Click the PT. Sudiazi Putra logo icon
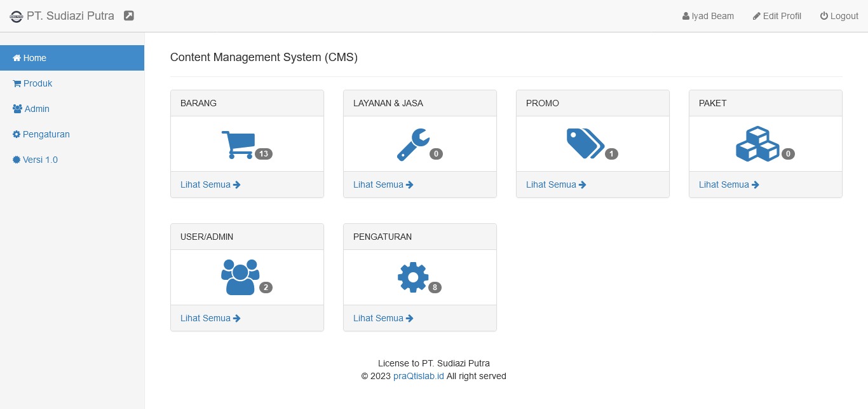868x409 pixels. 16,17
